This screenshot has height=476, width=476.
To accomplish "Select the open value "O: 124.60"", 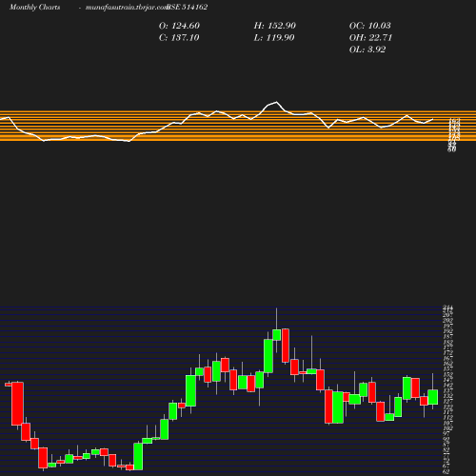I will tap(179, 26).
